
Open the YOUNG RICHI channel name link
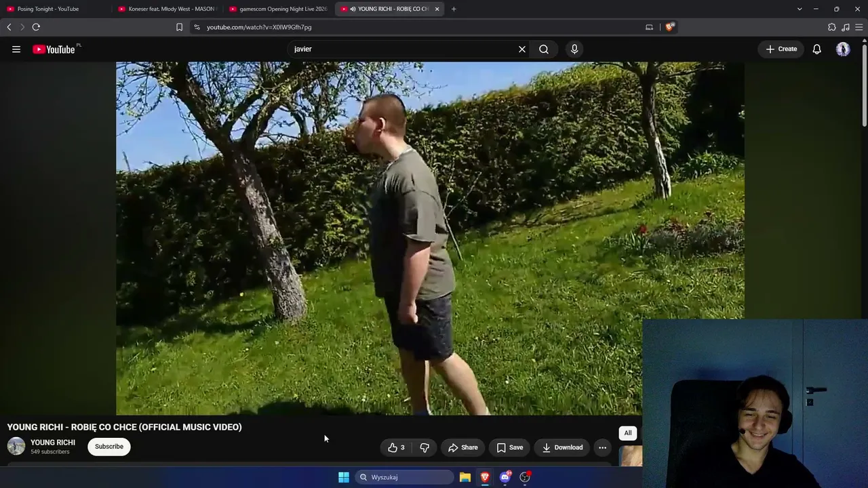[53, 443]
